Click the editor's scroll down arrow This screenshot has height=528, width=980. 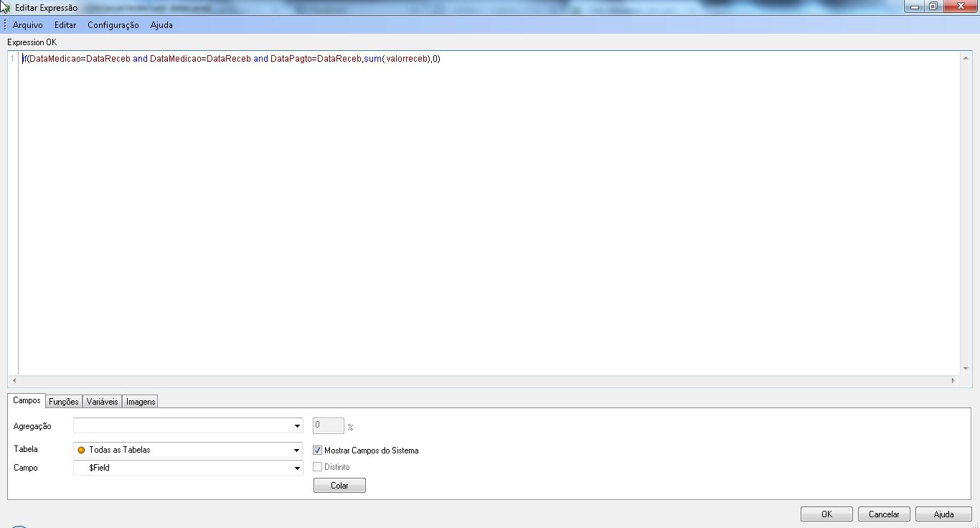(x=966, y=369)
